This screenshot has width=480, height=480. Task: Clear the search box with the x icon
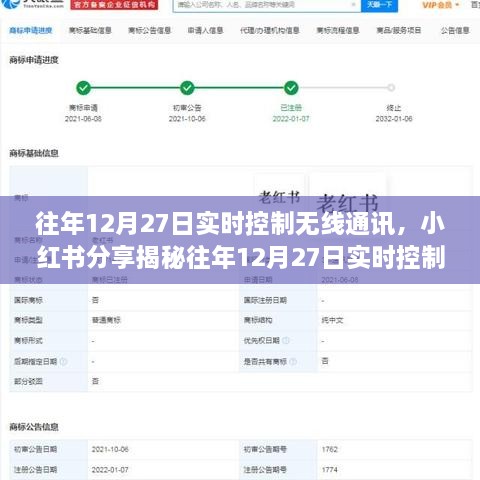click(353, 5)
